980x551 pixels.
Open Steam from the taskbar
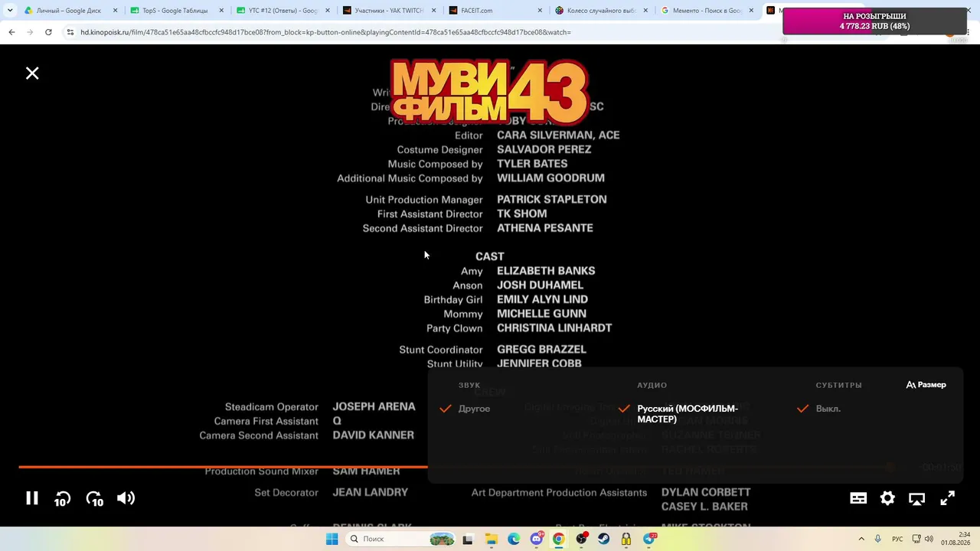pyautogui.click(x=604, y=540)
